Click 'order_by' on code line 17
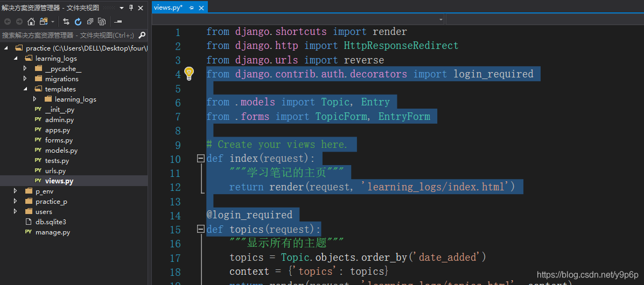Viewport: 644px width, 285px height. click(x=384, y=257)
